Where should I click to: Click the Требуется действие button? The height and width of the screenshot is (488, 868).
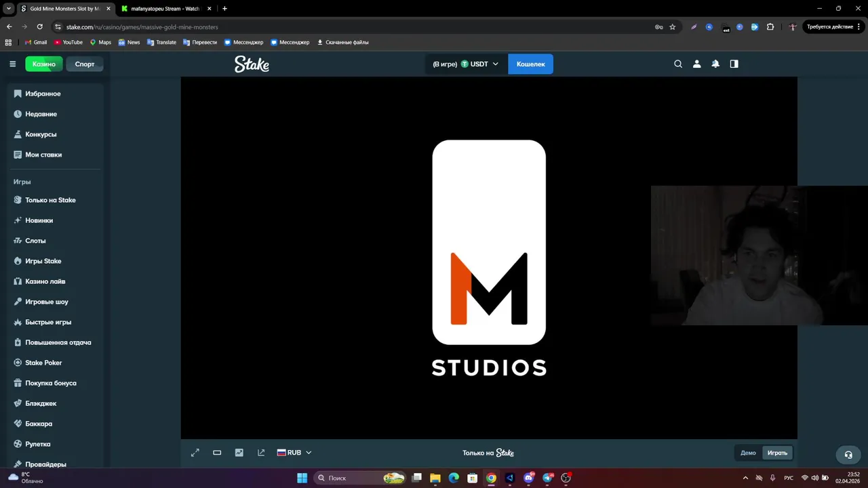click(x=833, y=27)
